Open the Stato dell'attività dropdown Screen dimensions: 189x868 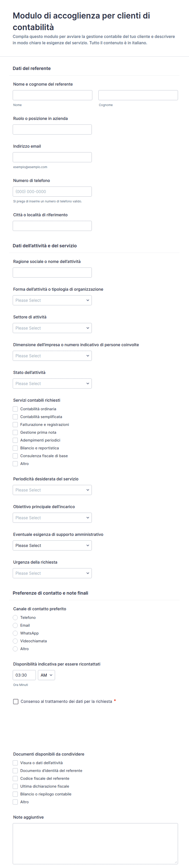pos(52,383)
